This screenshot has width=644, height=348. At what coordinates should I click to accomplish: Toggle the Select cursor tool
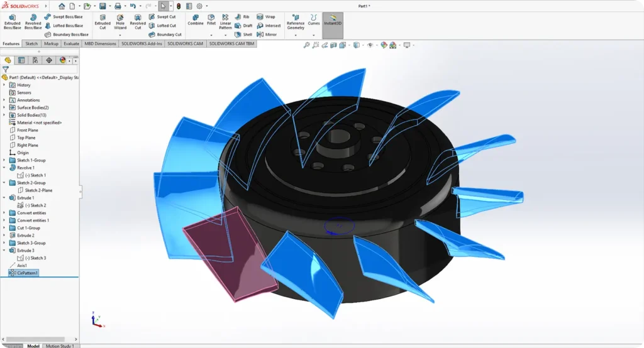[x=163, y=6]
